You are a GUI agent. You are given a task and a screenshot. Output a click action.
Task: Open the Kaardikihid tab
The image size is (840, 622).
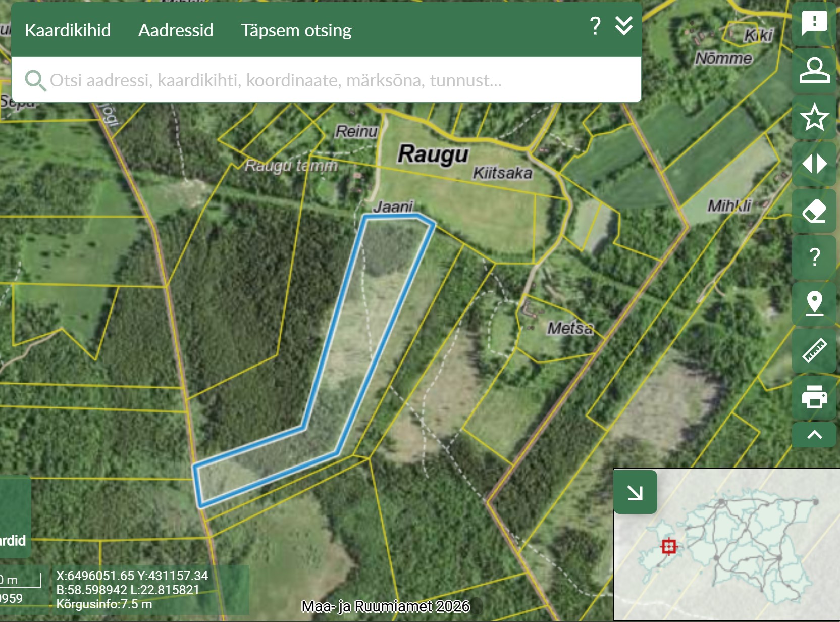click(x=68, y=30)
